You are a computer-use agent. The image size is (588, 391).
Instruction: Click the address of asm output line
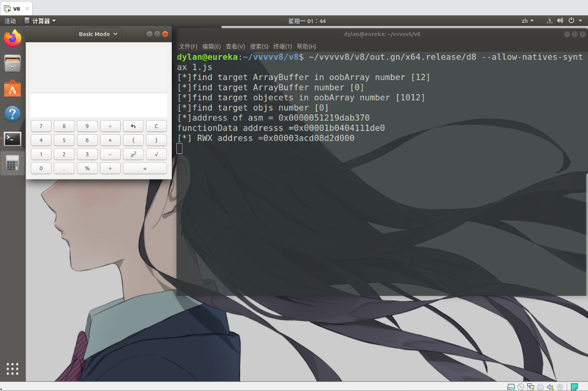pyautogui.click(x=273, y=118)
